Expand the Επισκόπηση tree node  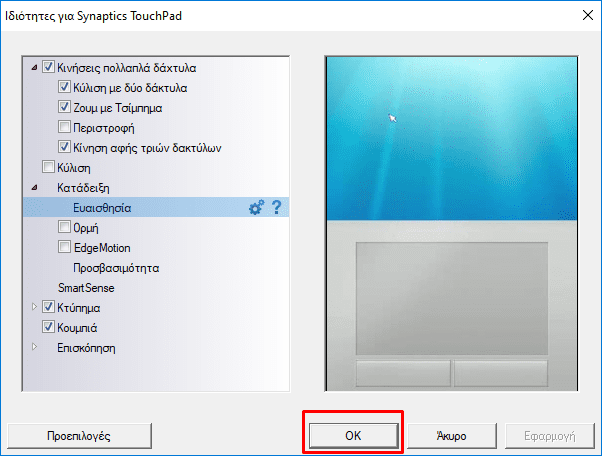[x=35, y=347]
